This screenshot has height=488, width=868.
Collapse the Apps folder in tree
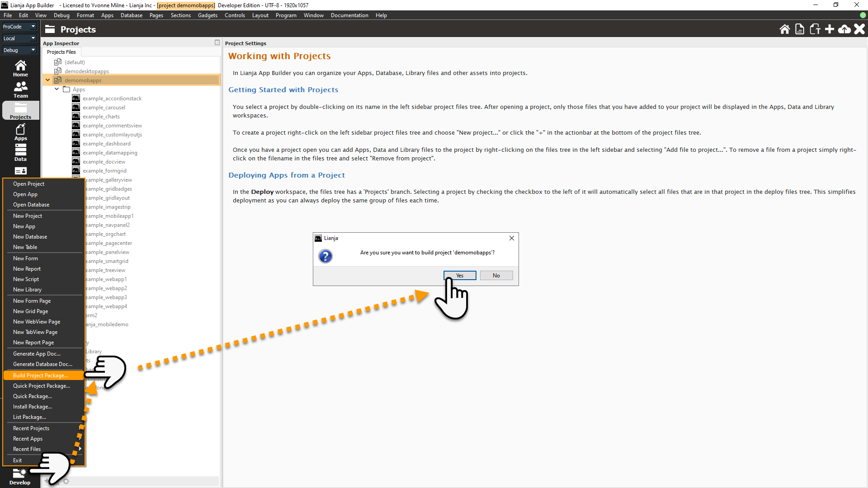pyautogui.click(x=57, y=89)
